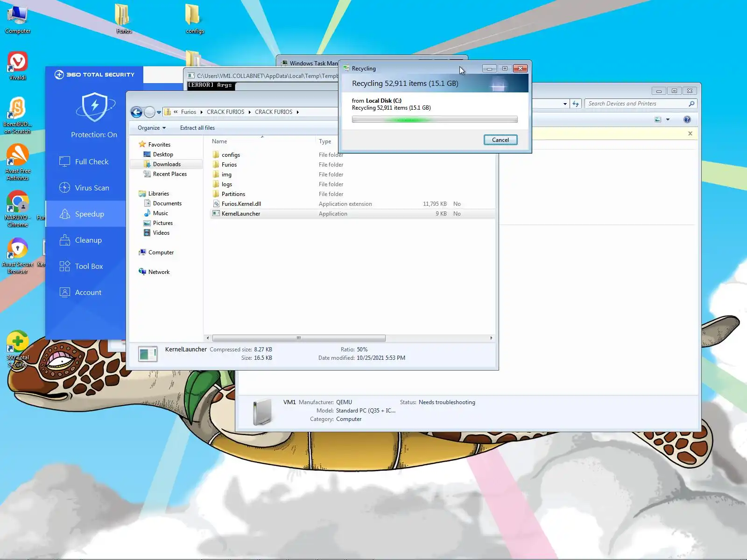Click the 360 Total Security logo in the header
Viewport: 747px width, 560px height.
point(95,75)
